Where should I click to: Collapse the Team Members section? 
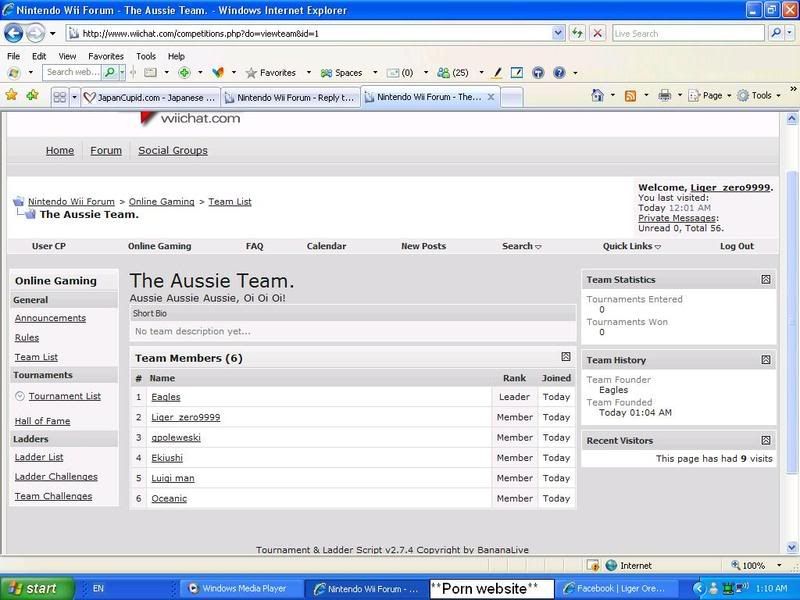point(566,357)
